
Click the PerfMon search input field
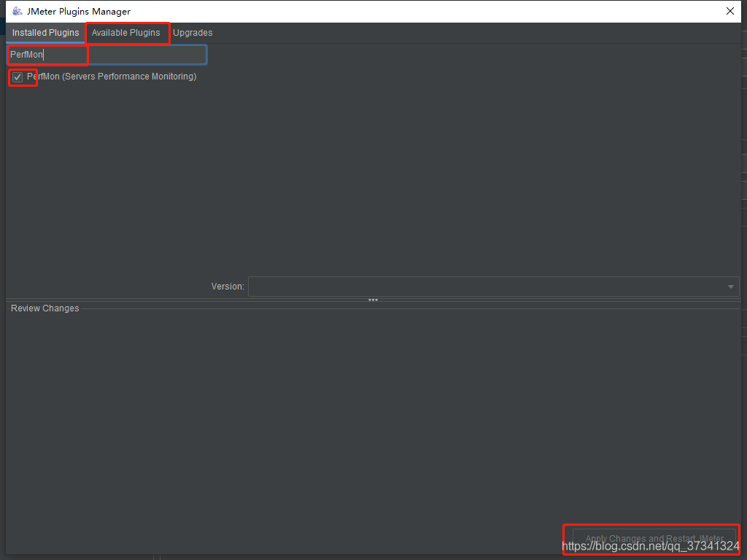107,55
